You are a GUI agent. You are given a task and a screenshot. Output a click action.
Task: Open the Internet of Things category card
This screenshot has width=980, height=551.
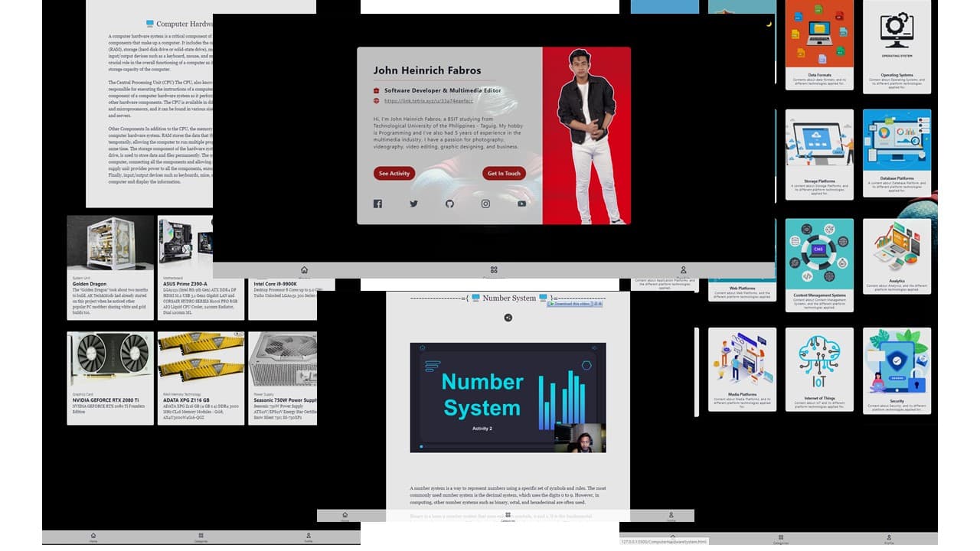pyautogui.click(x=819, y=369)
